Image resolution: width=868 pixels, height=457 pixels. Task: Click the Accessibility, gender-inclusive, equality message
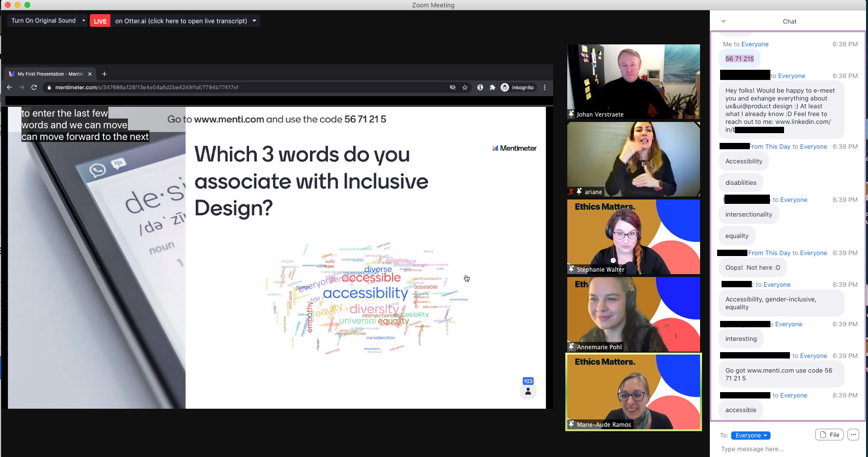(x=781, y=303)
